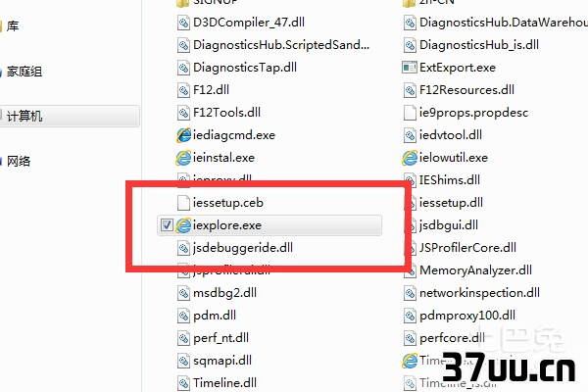Select the jsdebuggeride.dll file
This screenshot has height=392, width=588.
[x=235, y=248]
